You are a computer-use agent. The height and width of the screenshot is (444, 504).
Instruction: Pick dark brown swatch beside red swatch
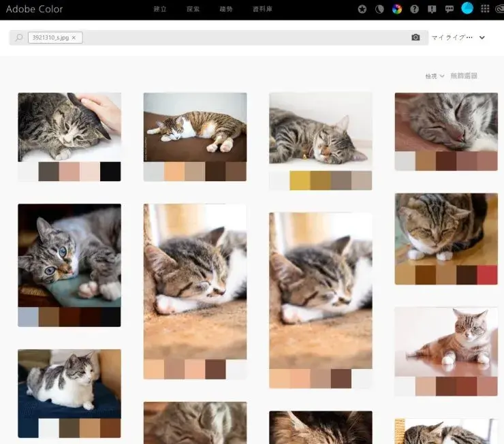pyautogui.click(x=467, y=275)
